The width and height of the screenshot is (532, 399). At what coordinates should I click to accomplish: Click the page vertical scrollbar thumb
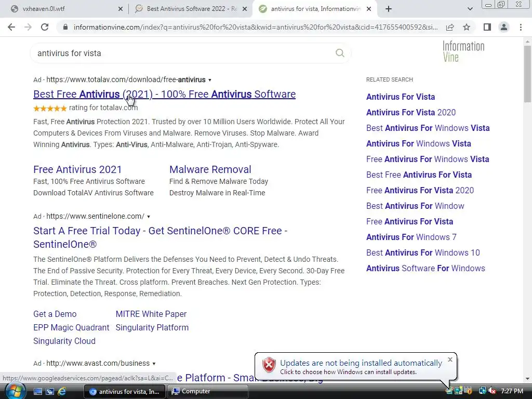[527, 74]
